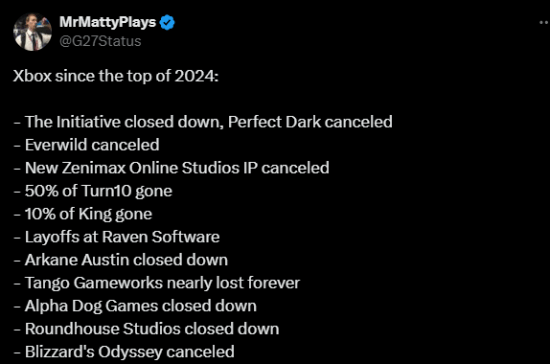The height and width of the screenshot is (364, 550).
Task: Click the word 'Xbox' in the tweet
Action: tap(32, 76)
